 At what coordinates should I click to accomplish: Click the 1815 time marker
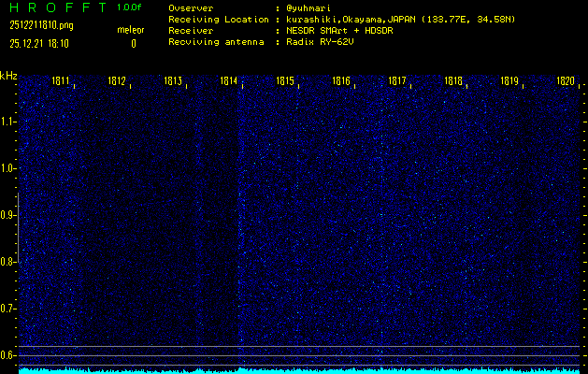tap(285, 80)
